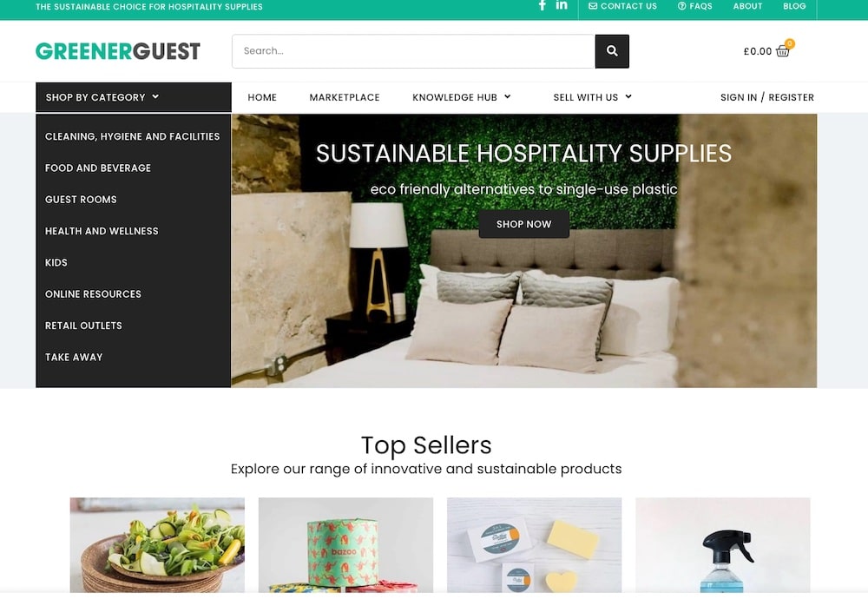Open the spray bottle product thumbnail
The height and width of the screenshot is (599, 868).
tap(722, 545)
